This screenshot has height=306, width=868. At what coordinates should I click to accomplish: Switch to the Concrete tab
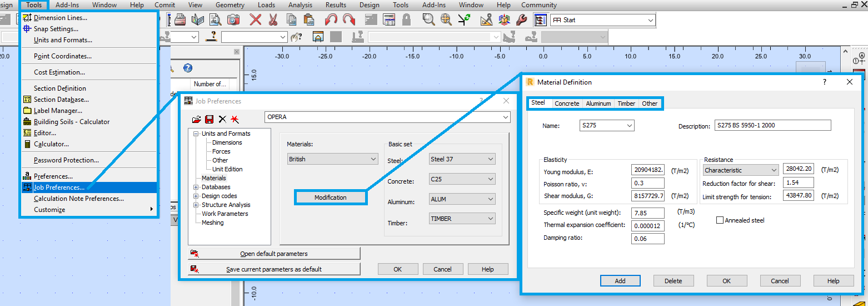tap(567, 103)
